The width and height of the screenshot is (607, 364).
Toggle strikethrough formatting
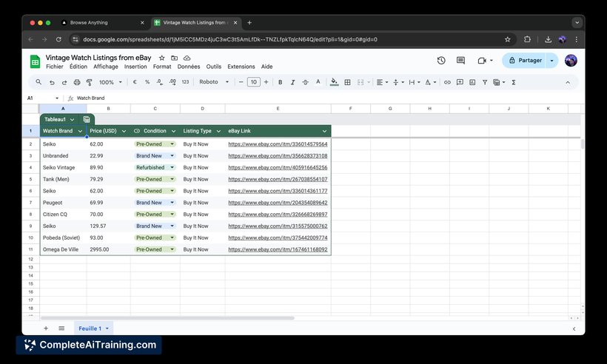pos(305,82)
